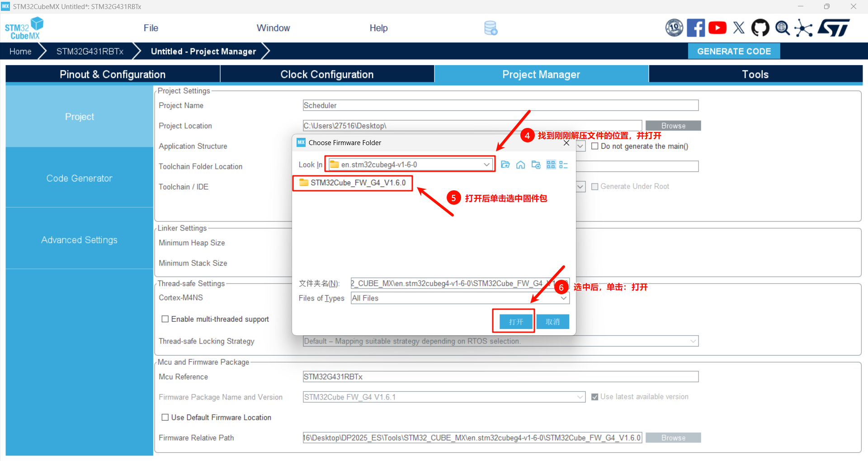Browse for Project Location
This screenshot has width=868, height=461.
(673, 126)
